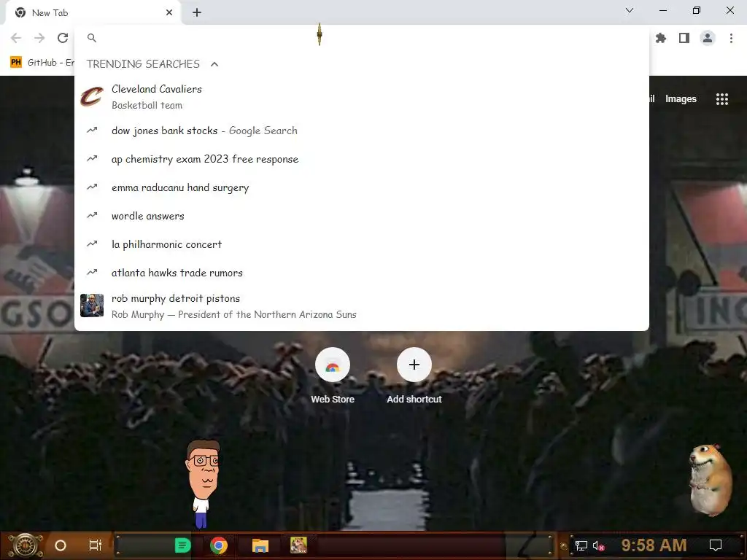Reload the current page

coord(63,38)
